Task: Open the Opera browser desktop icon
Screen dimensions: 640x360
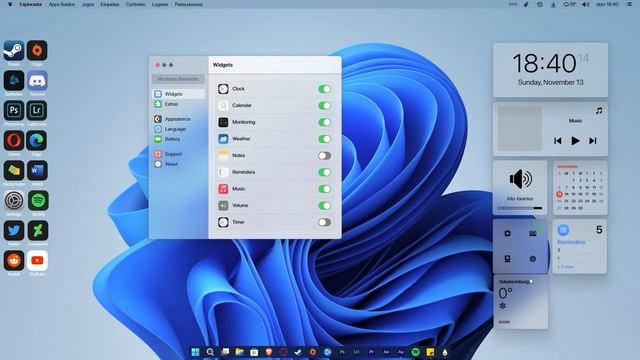Action: pos(14,140)
